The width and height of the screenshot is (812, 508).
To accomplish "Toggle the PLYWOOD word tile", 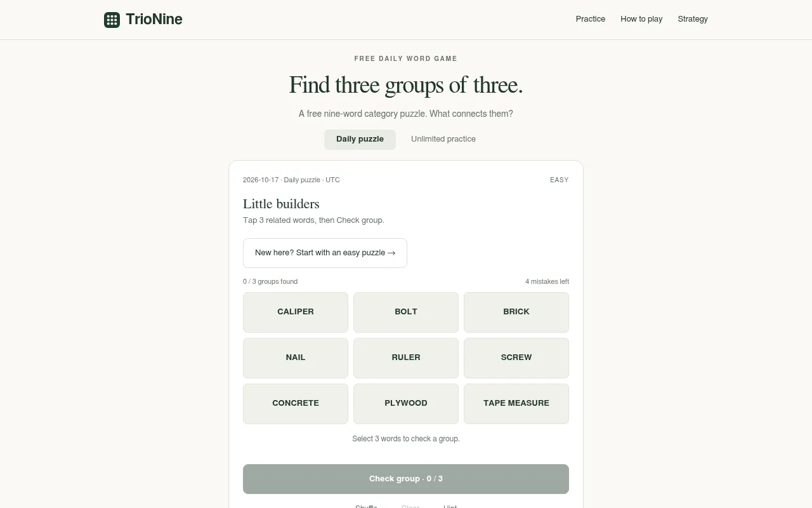I will pyautogui.click(x=406, y=403).
